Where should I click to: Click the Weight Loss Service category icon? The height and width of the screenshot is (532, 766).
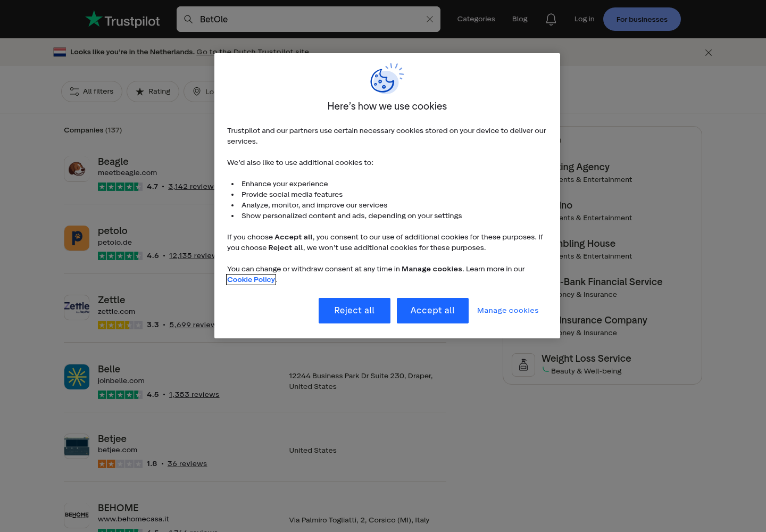pos(523,365)
